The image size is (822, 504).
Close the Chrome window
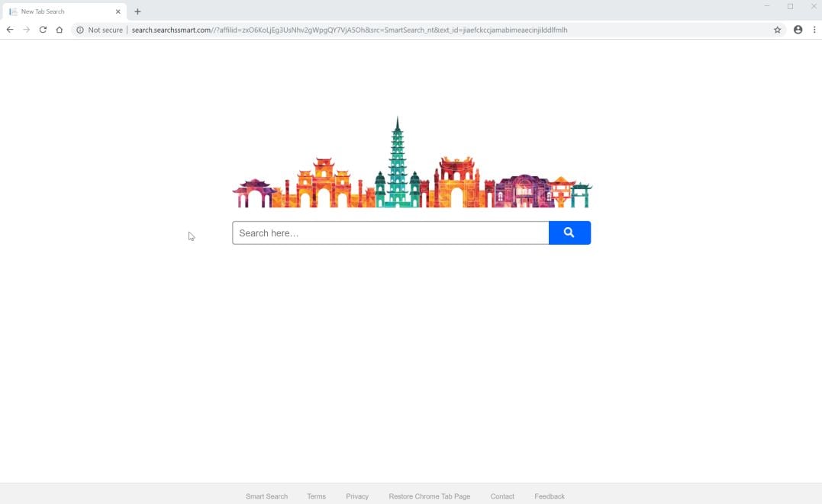coord(813,6)
